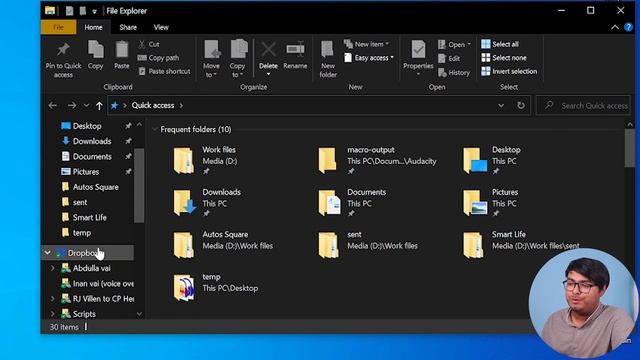640x360 pixels.
Task: Click Select all
Action: tap(500, 44)
